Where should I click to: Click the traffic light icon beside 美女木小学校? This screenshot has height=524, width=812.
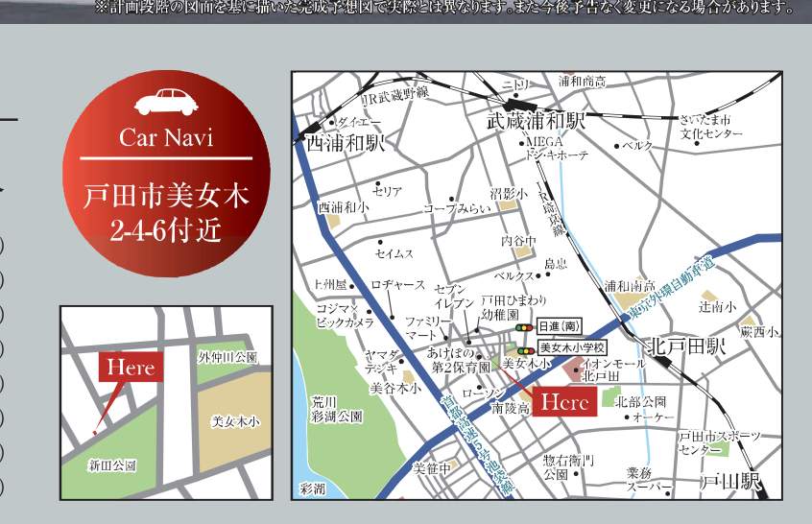coord(525,350)
